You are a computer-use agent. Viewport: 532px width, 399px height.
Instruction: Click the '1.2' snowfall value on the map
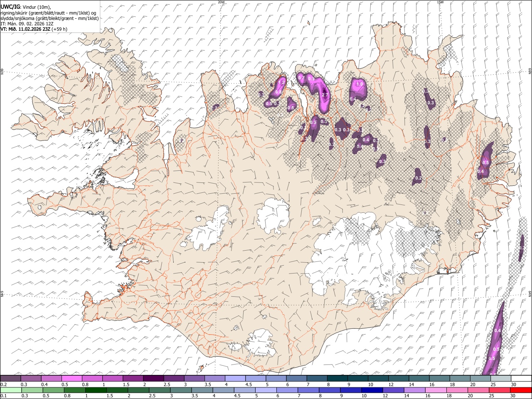click(x=281, y=83)
